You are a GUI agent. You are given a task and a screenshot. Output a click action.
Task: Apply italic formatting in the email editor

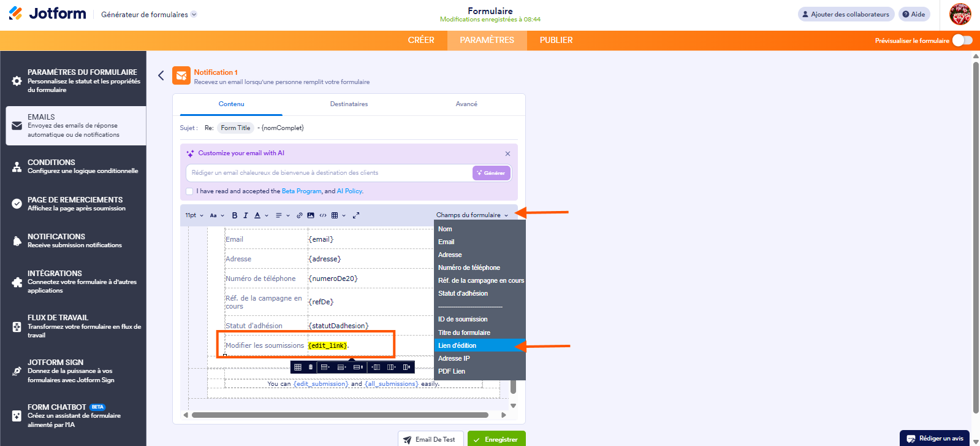pyautogui.click(x=246, y=215)
